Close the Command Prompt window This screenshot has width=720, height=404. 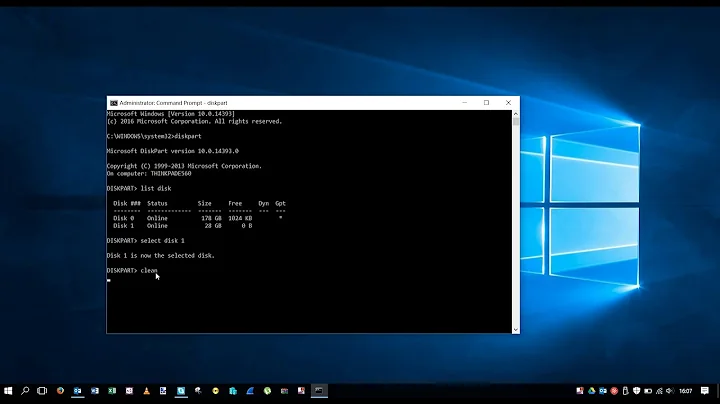[x=508, y=103]
